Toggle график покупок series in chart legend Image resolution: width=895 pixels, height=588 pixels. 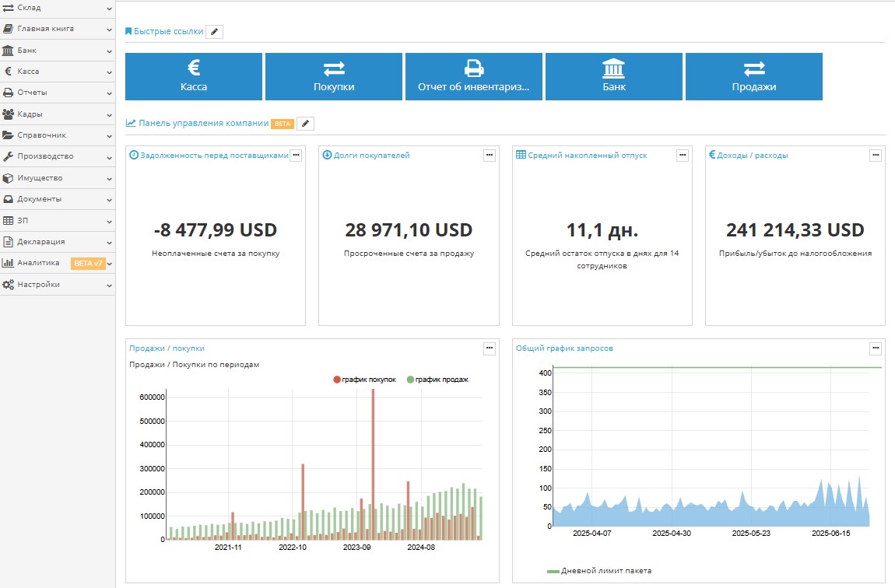click(365, 380)
